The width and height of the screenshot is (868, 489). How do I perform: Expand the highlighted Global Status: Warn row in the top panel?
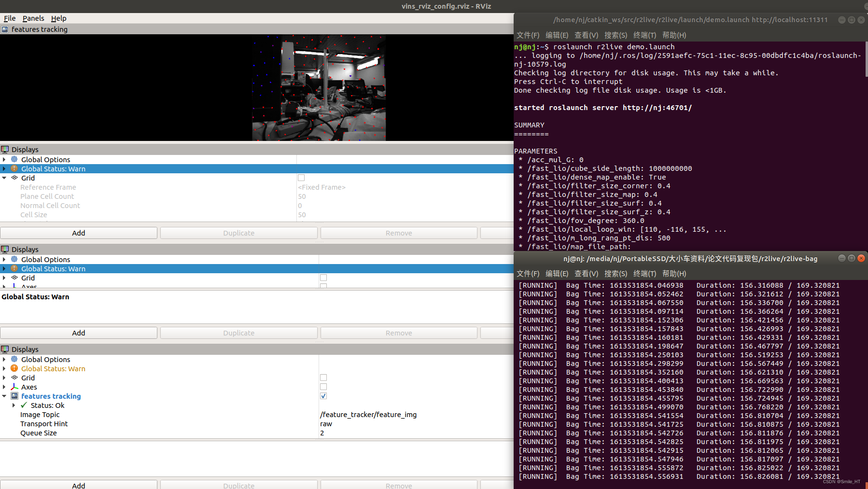click(x=4, y=168)
